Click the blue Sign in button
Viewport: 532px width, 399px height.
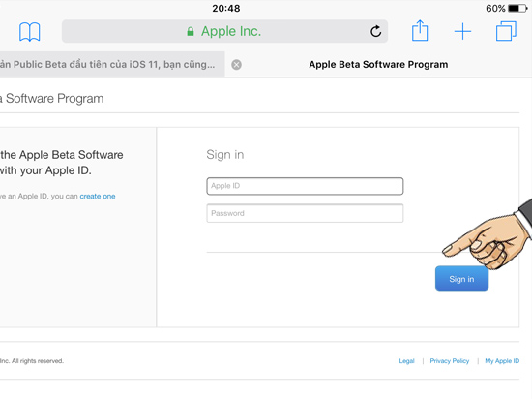point(461,279)
